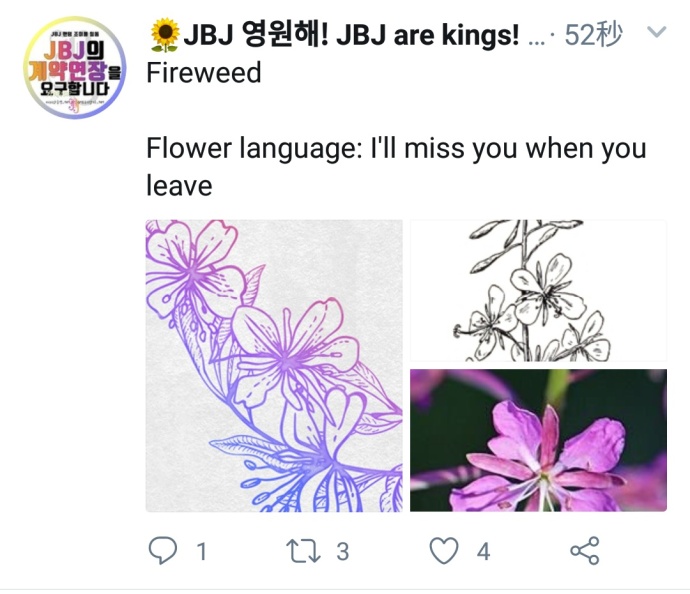Click the word "leave" in tweet body

[179, 186]
